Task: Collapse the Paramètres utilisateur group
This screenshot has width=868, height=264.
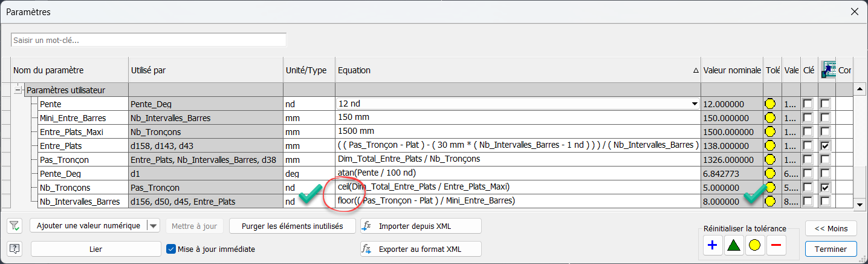Action: pos(18,90)
